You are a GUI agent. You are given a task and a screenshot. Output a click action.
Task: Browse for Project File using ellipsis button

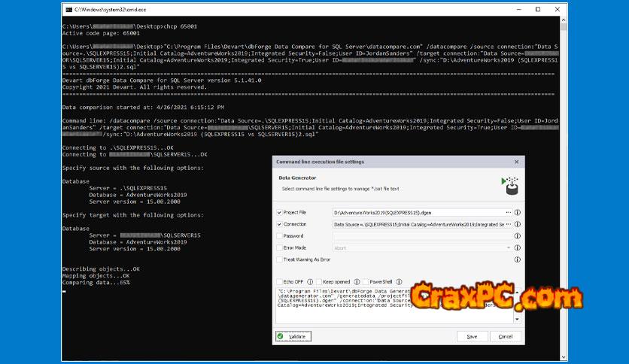tap(509, 213)
